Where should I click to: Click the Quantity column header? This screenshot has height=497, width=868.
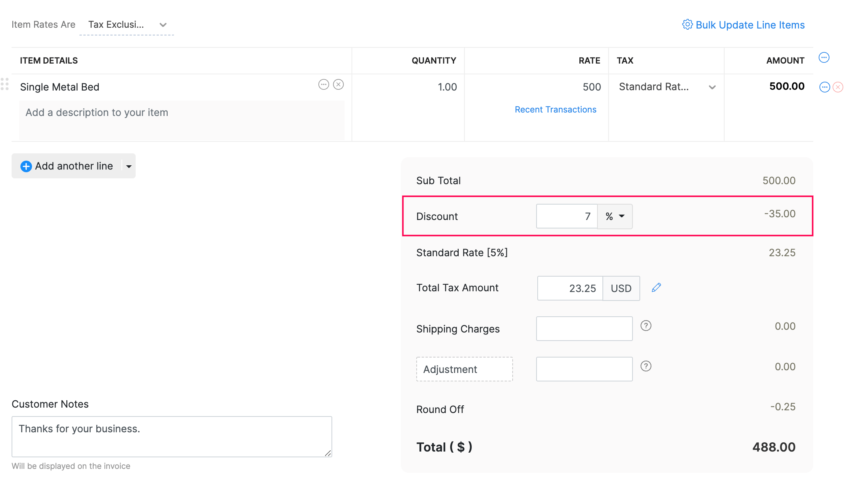(x=433, y=60)
